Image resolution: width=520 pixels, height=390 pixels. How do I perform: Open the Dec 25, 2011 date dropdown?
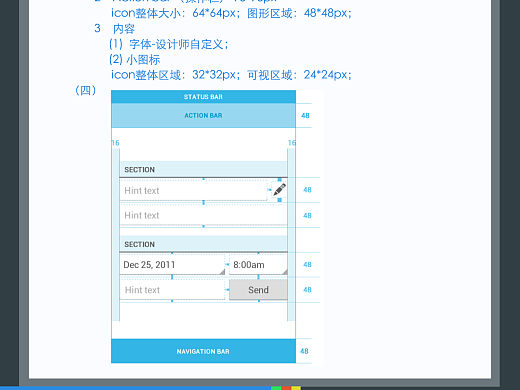[x=172, y=265]
